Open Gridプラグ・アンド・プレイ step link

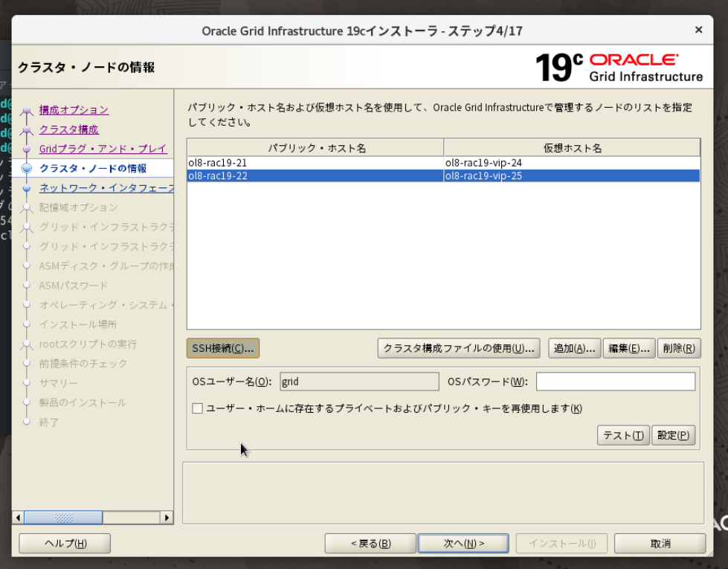pos(103,149)
